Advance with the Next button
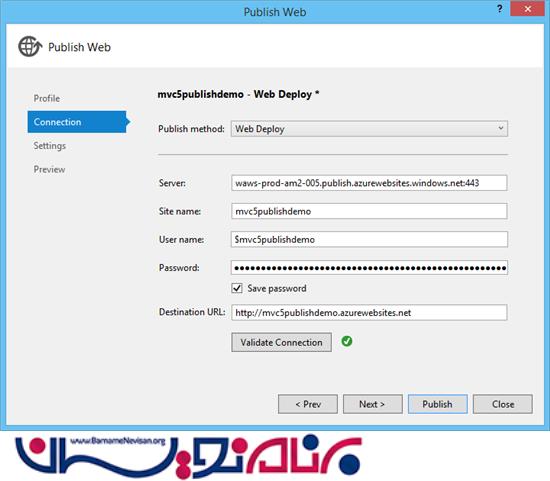The width and height of the screenshot is (550, 481). 373,404
